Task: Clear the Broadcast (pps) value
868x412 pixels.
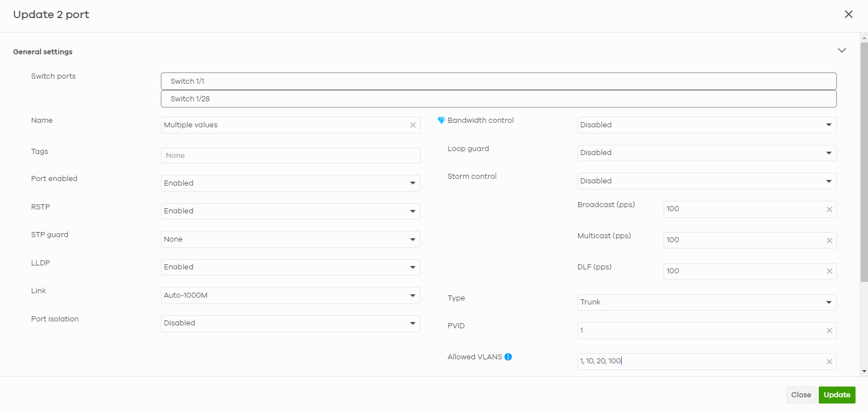Action: point(829,209)
